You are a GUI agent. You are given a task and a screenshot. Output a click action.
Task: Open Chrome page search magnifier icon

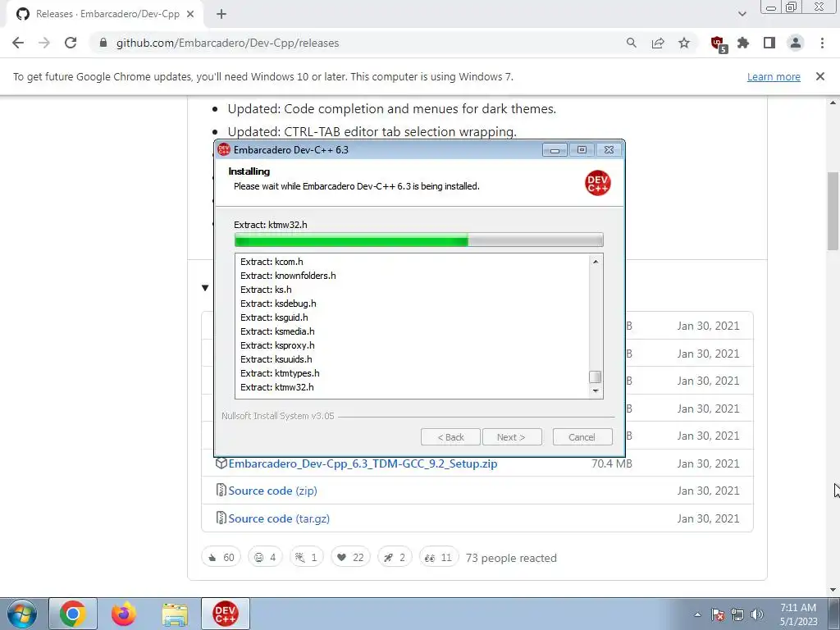(631, 43)
